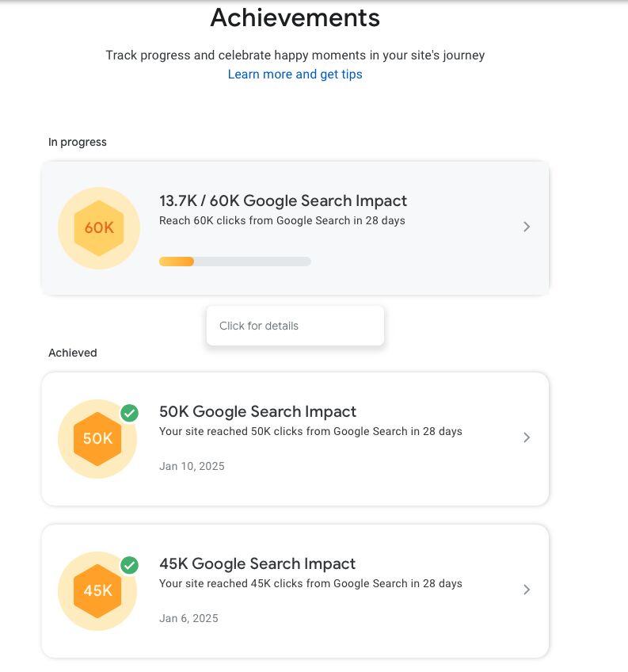Click green checkmark on 50K badge
The height and width of the screenshot is (672, 628).
[129, 413]
